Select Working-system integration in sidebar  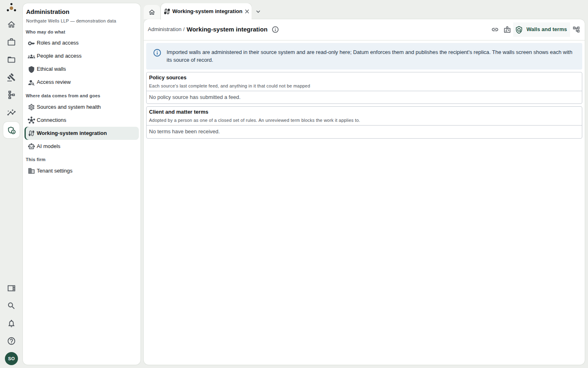pyautogui.click(x=82, y=133)
